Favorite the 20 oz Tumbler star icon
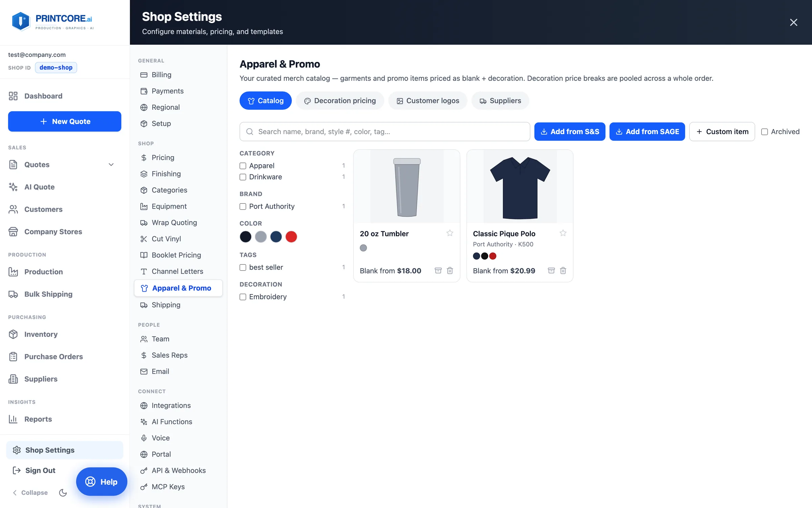 tap(450, 233)
